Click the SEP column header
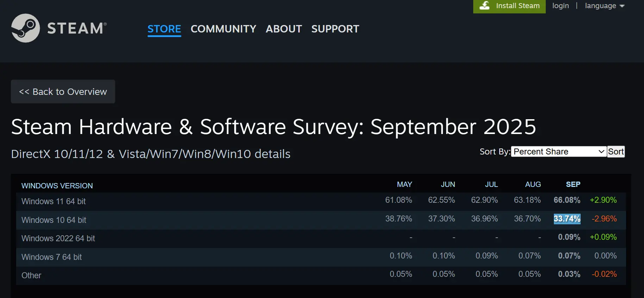 pos(573,184)
